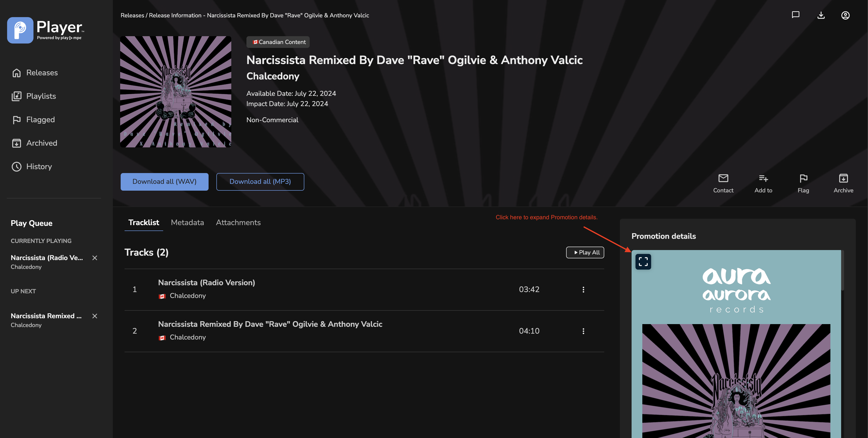Switch to the Attachments tab
This screenshot has height=438, width=868.
click(x=238, y=222)
